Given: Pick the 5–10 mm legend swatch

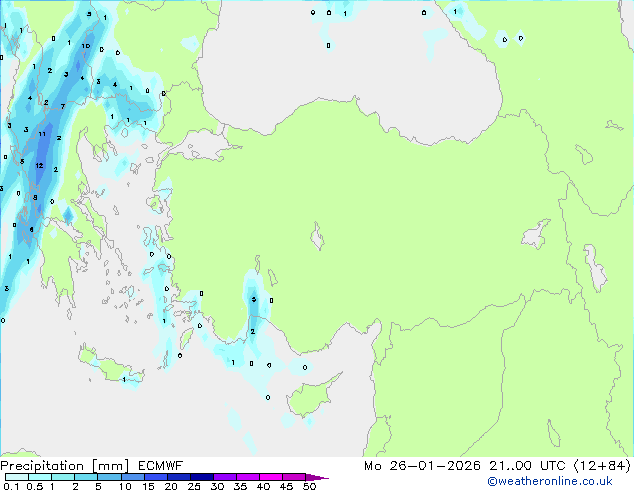Looking at the screenshot, I should point(109,477).
